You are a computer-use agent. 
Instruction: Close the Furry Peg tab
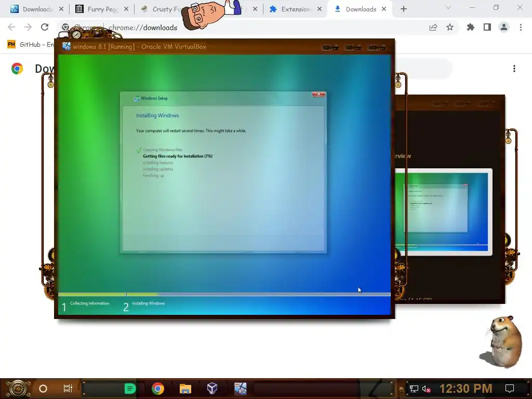[x=126, y=9]
